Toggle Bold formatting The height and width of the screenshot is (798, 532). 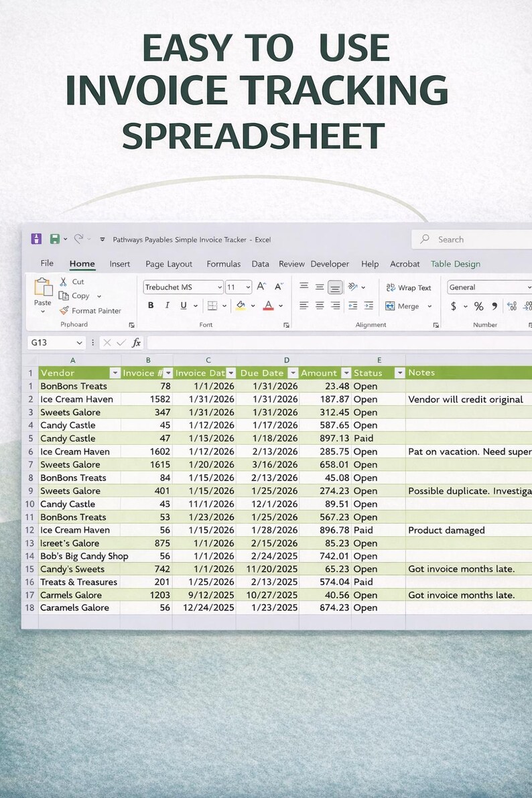151,306
